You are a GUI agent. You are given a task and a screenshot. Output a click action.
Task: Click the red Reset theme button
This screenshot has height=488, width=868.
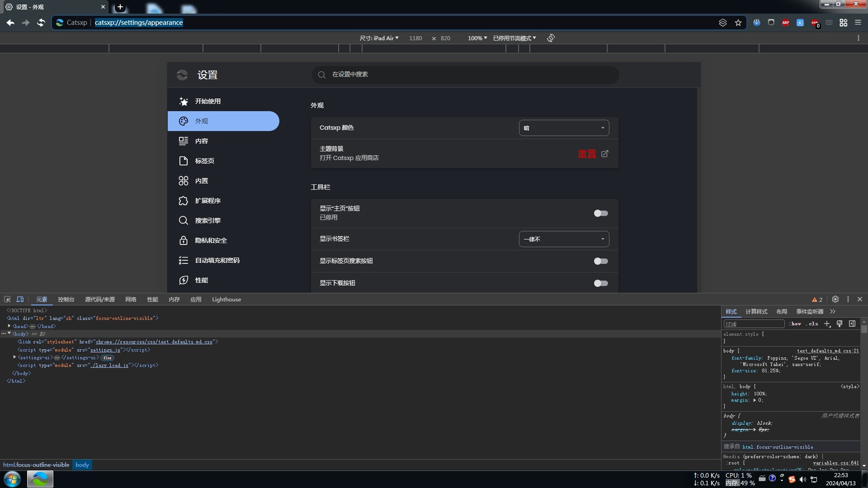pyautogui.click(x=587, y=154)
